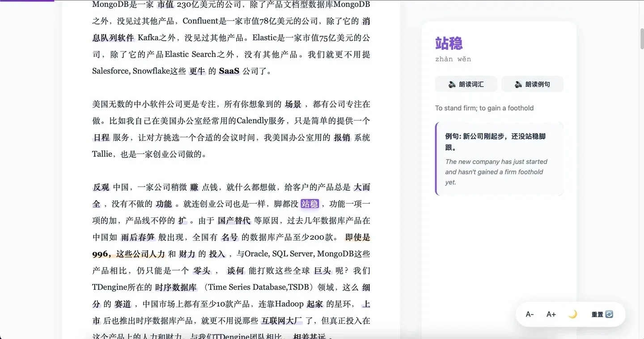
Task: Click the example sentence 新公司刚起步
Action: [496, 142]
